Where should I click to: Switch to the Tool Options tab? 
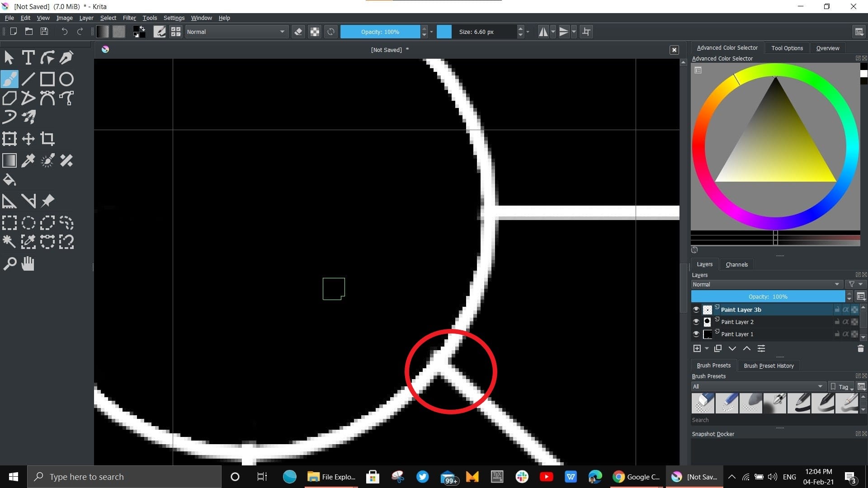click(x=787, y=48)
